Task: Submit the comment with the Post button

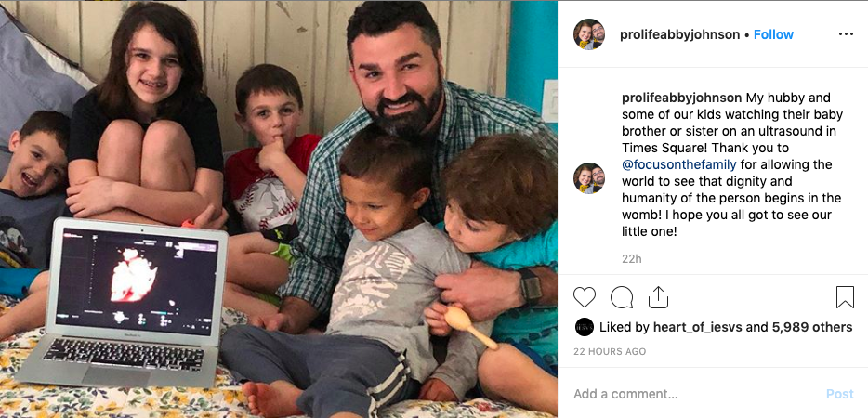Action: (840, 394)
